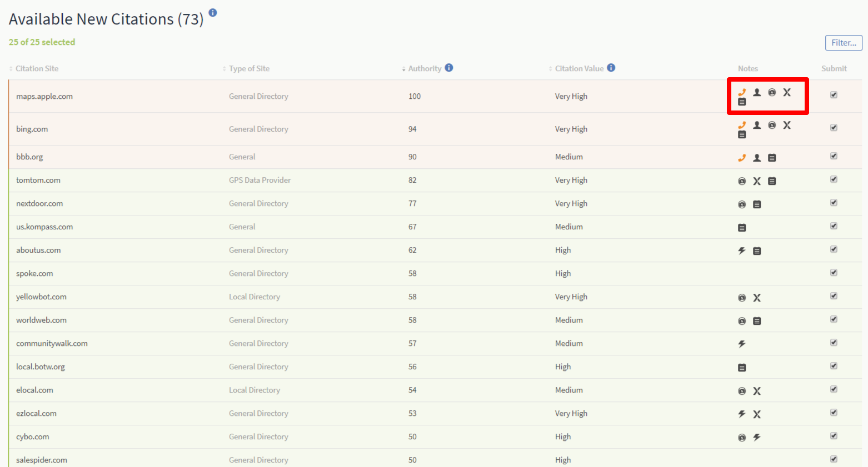This screenshot has height=467, width=868.
Task: Click the High citation value for aboutus.com
Action: pos(563,250)
